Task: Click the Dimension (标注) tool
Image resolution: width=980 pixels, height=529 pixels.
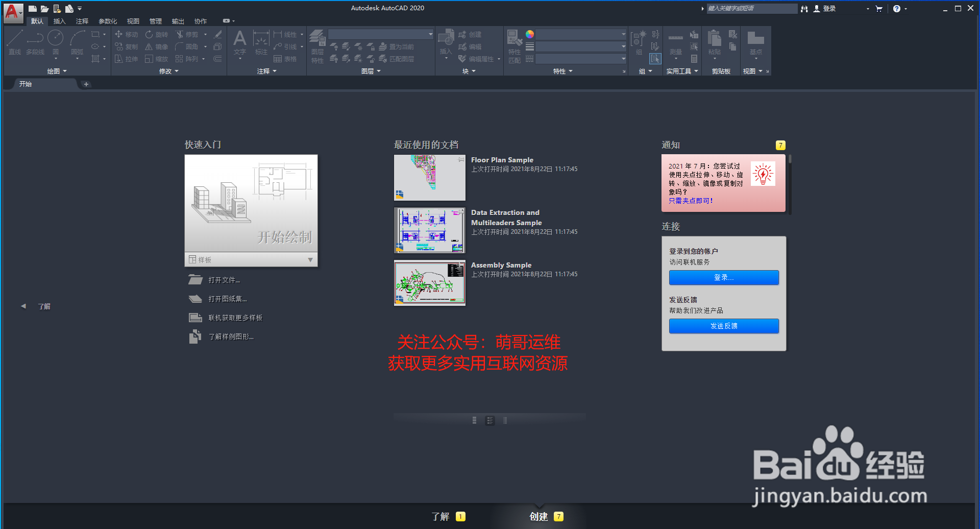Action: (x=261, y=42)
